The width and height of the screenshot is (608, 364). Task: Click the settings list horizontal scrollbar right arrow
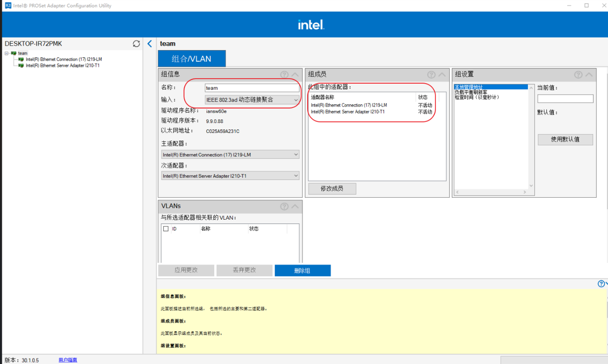[525, 192]
